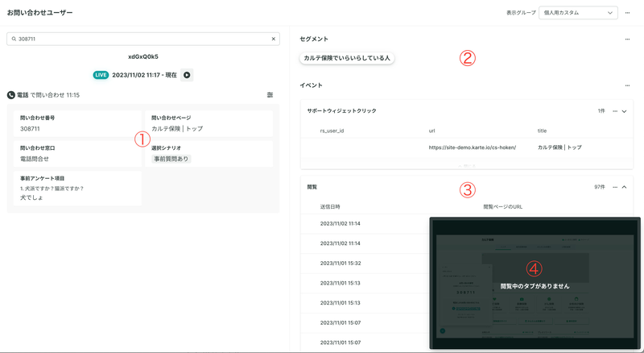Click the 閉じる collapse link under event table
The height and width of the screenshot is (353, 644).
pyautogui.click(x=467, y=166)
